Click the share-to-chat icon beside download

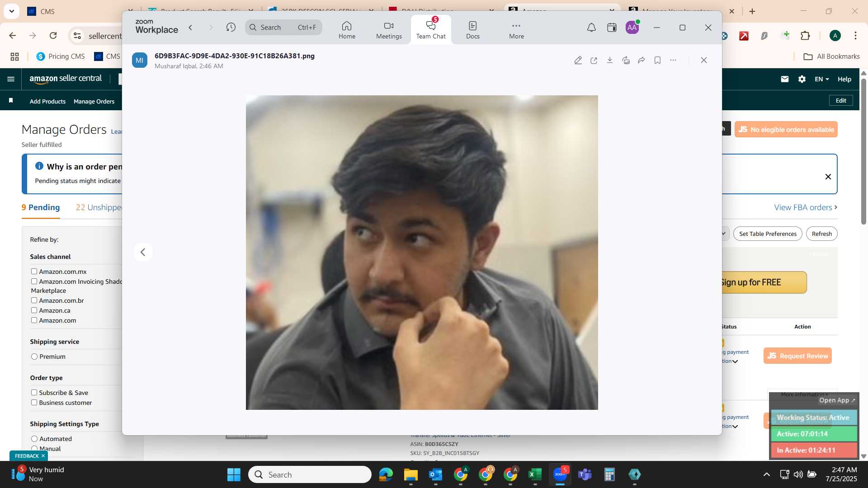coord(626,60)
